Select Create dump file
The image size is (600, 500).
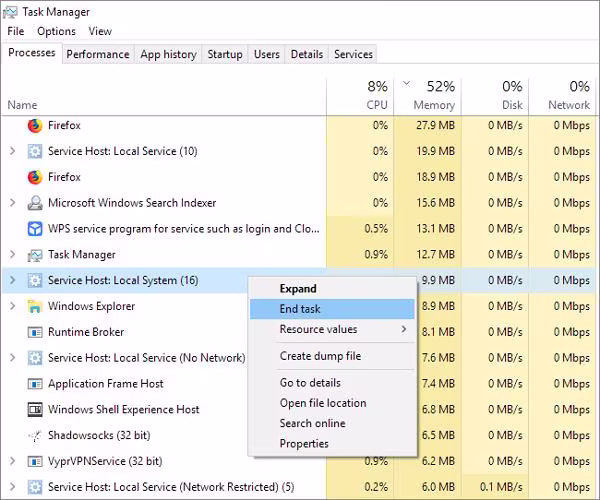pyautogui.click(x=320, y=356)
